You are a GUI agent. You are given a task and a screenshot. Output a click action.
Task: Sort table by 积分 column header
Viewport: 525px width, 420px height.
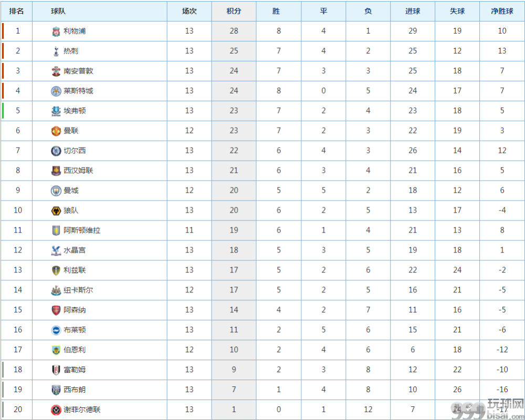234,11
